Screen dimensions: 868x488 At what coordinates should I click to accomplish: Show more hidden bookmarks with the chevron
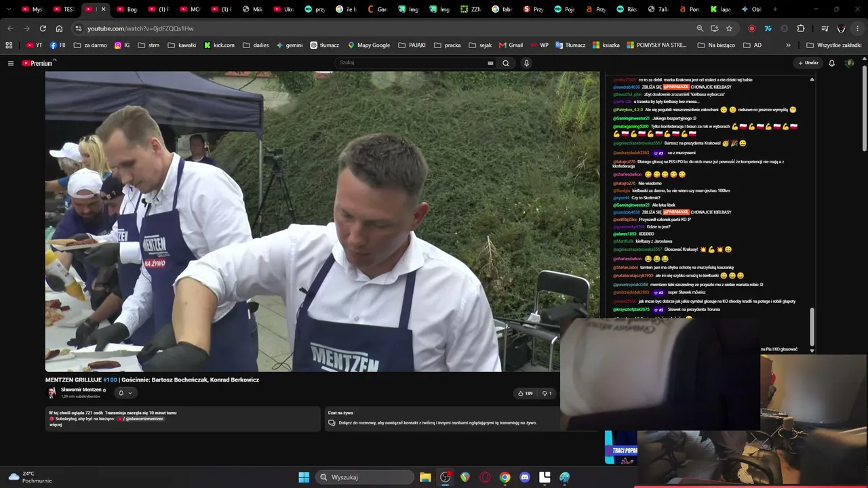788,45
